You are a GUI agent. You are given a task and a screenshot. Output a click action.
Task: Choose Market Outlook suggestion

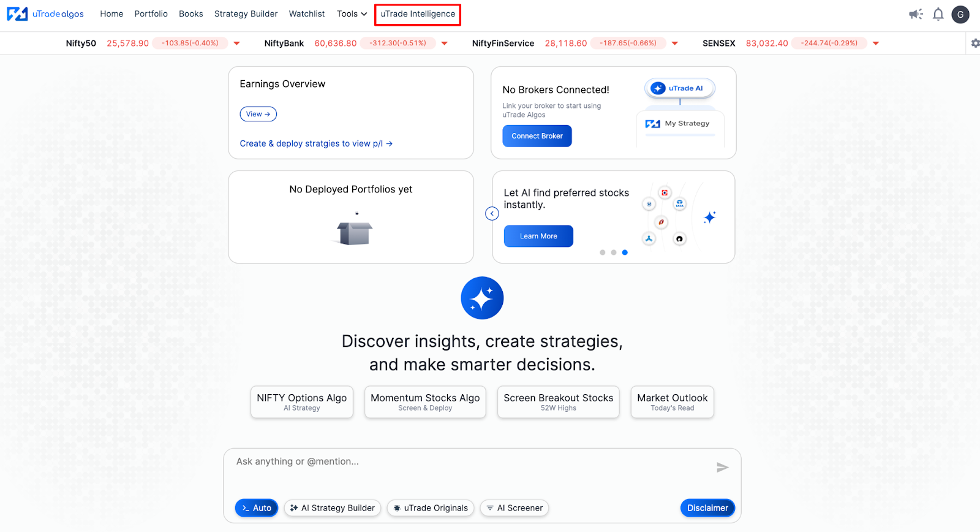[x=673, y=402]
